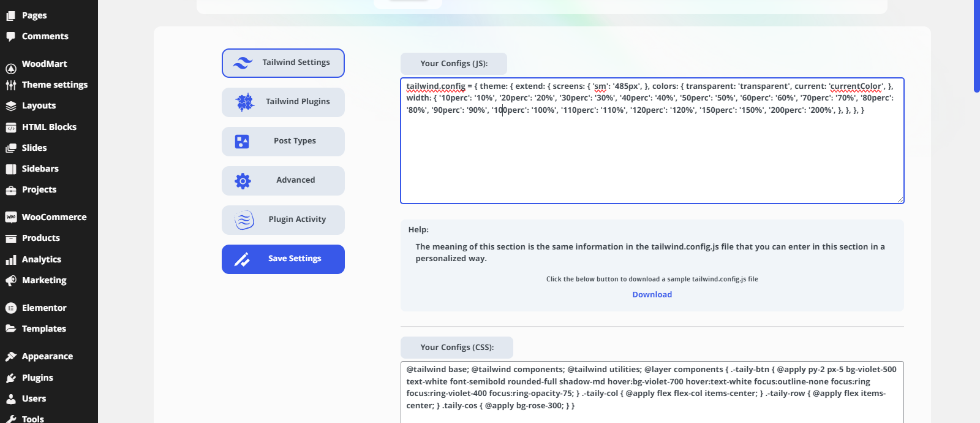
Task: Click the Sidebars panel icon
Action: [10, 169]
